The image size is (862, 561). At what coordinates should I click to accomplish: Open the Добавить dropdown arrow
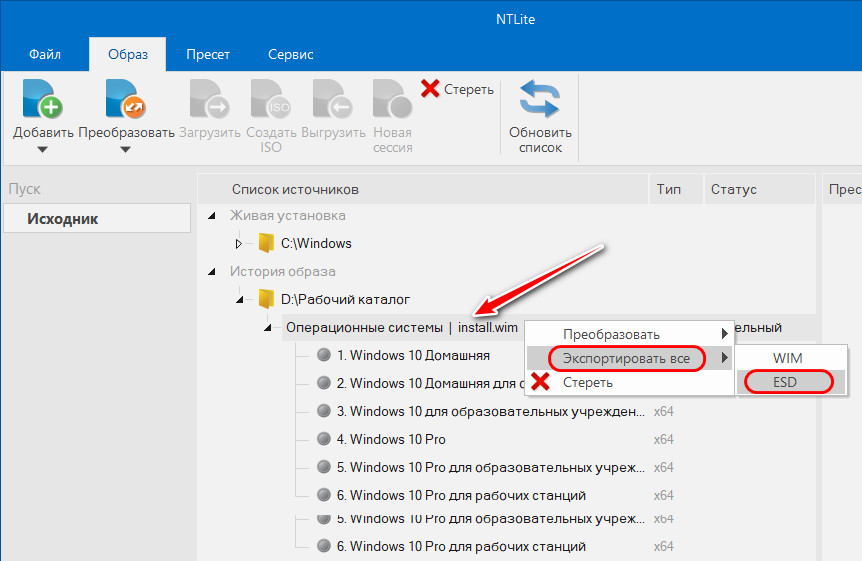[x=42, y=150]
